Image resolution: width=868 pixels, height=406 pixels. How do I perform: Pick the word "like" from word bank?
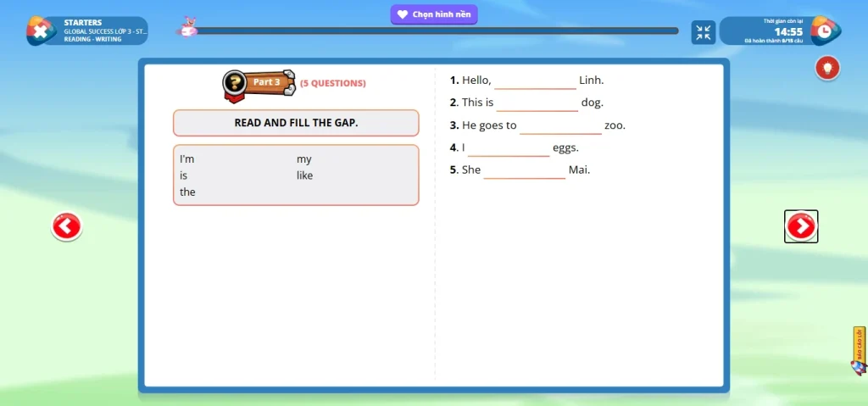click(x=305, y=175)
